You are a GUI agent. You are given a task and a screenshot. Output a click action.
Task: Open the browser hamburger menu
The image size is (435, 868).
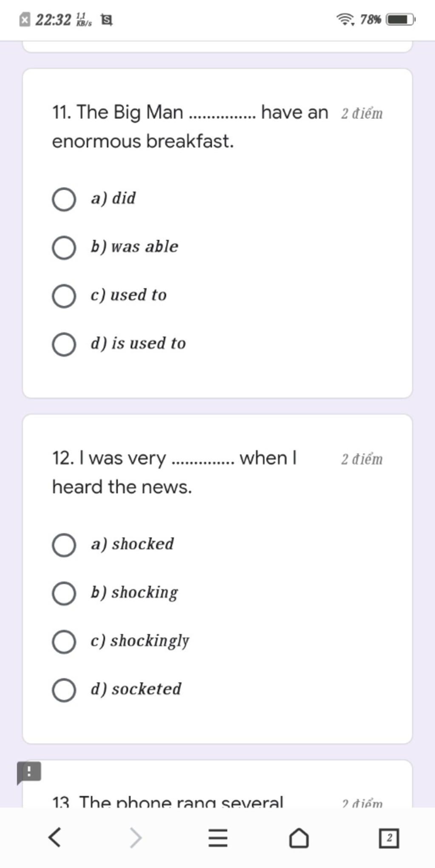click(x=218, y=837)
